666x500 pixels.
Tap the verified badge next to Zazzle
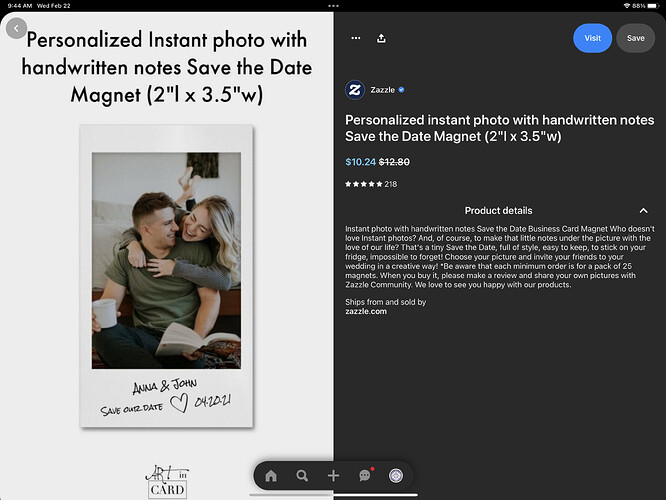tap(401, 90)
